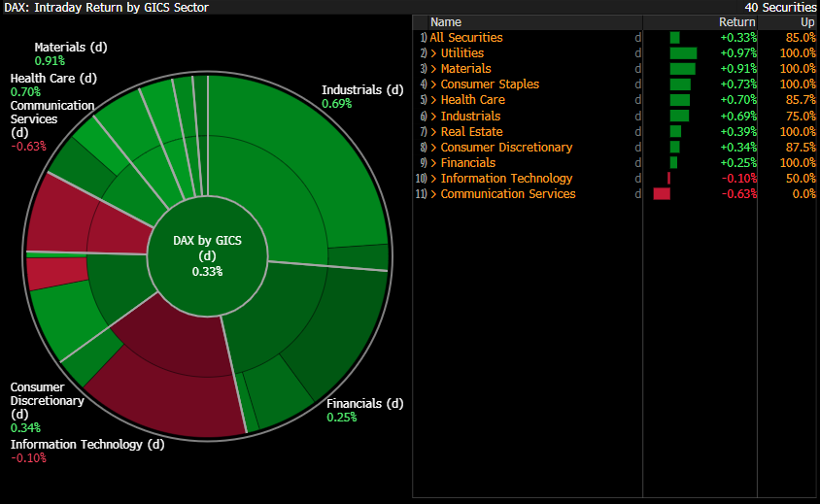Expand the Consumer Staples row chevron

(x=433, y=84)
